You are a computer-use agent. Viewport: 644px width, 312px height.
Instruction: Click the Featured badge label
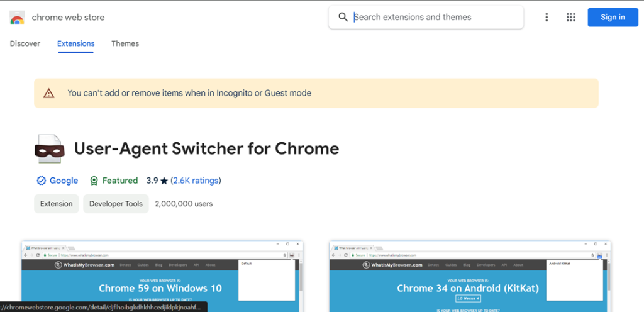coord(120,181)
